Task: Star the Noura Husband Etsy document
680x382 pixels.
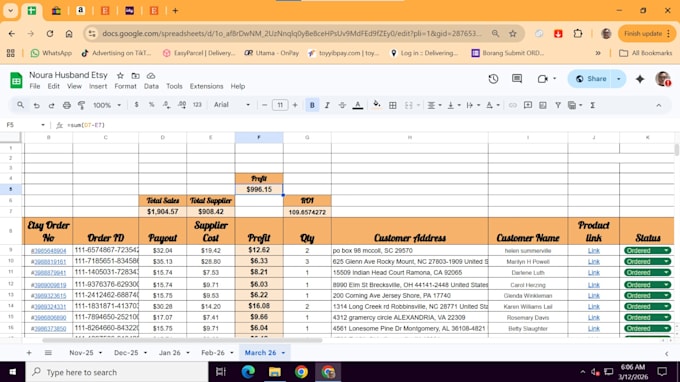Action: point(120,75)
